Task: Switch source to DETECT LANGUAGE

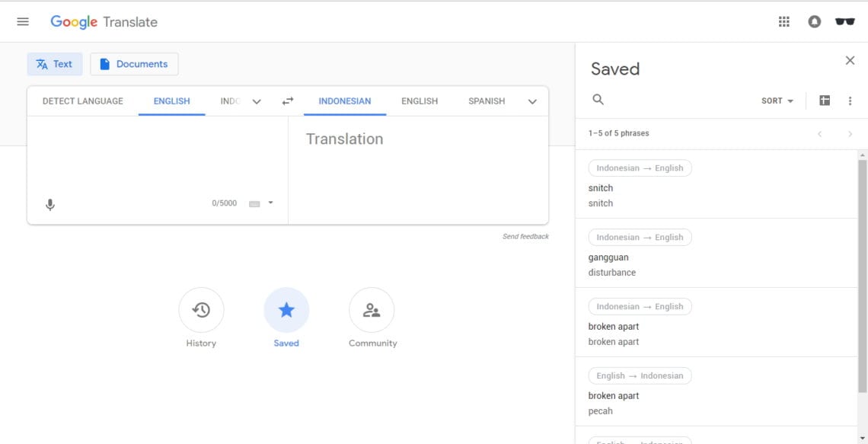Action: [81, 101]
